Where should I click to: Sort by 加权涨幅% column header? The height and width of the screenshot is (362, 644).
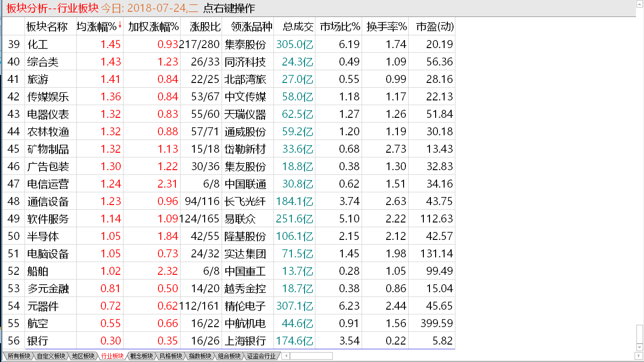tap(153, 27)
